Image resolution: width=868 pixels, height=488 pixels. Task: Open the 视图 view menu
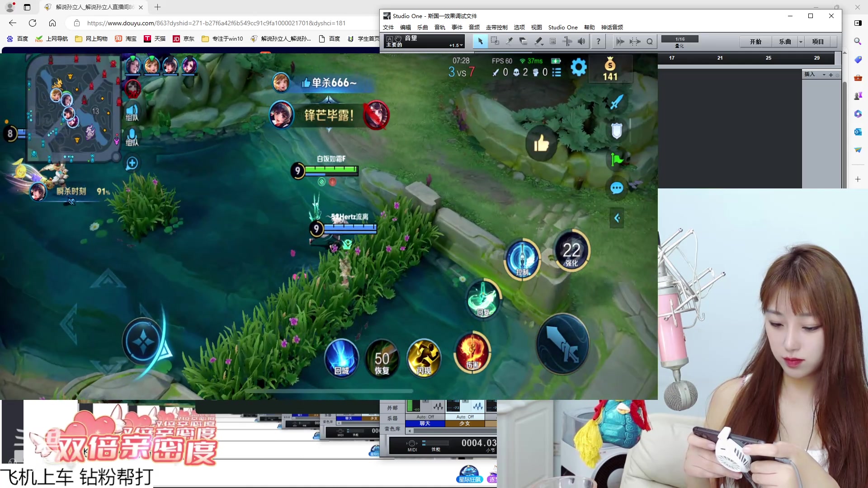[x=536, y=27]
